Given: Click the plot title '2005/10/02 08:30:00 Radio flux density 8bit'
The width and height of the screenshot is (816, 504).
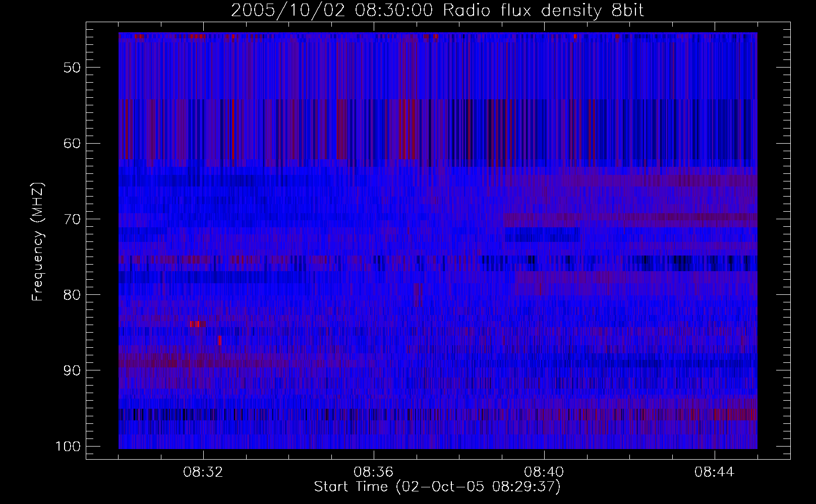Looking at the screenshot, I should [x=437, y=11].
